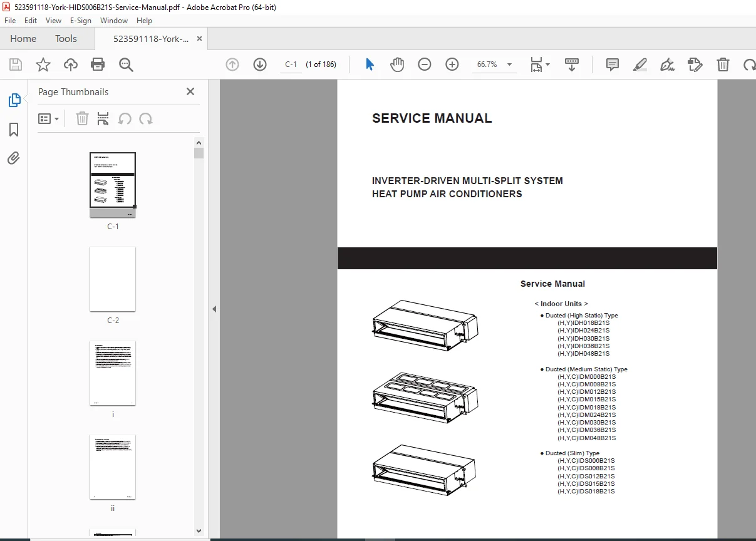
Task: Open the Window menu
Action: (x=114, y=21)
